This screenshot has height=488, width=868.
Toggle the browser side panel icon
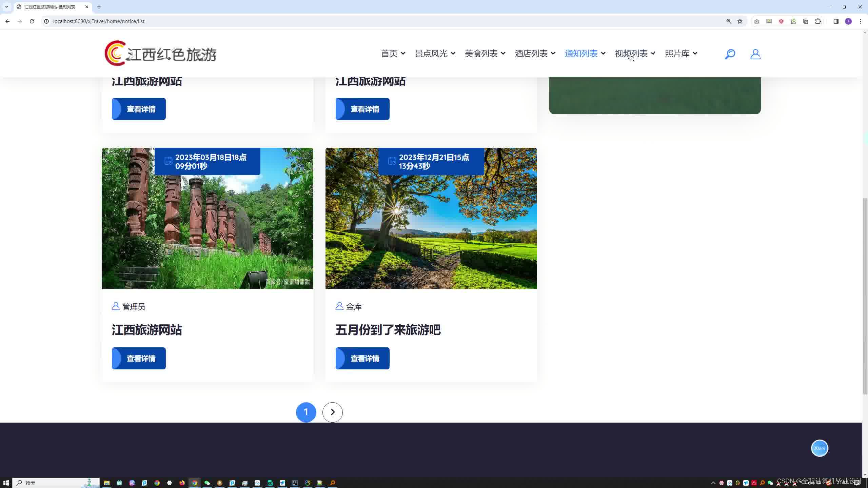(x=836, y=21)
